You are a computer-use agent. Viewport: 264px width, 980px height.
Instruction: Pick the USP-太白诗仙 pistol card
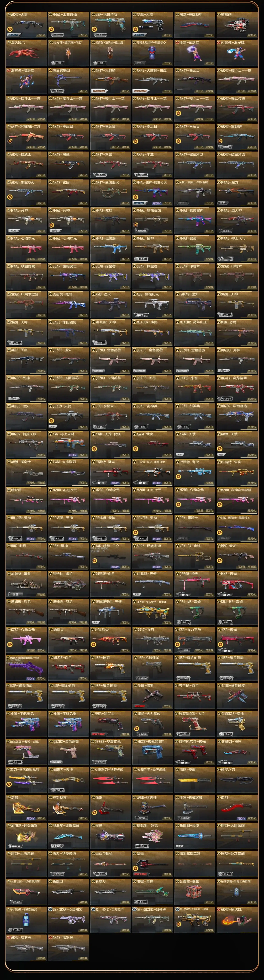(x=110, y=24)
